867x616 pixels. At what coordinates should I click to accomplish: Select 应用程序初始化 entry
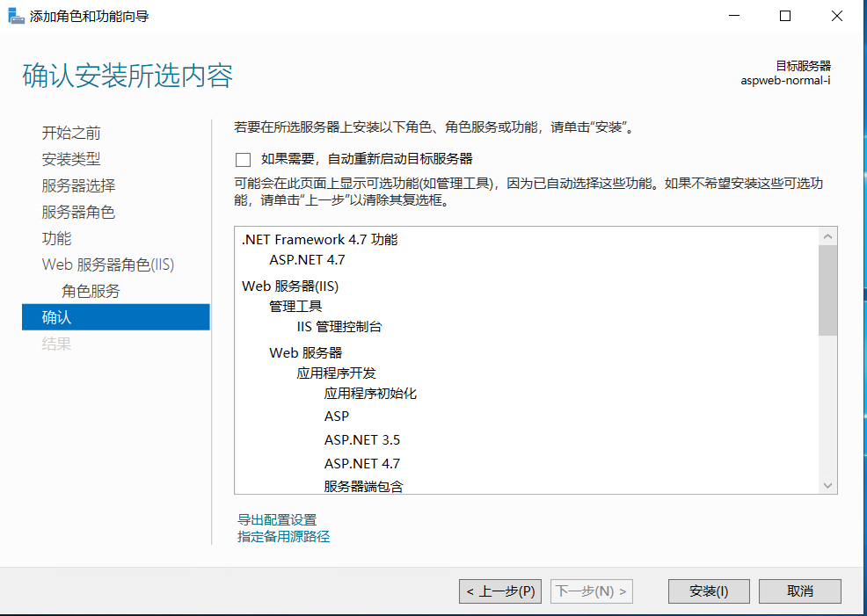point(370,394)
